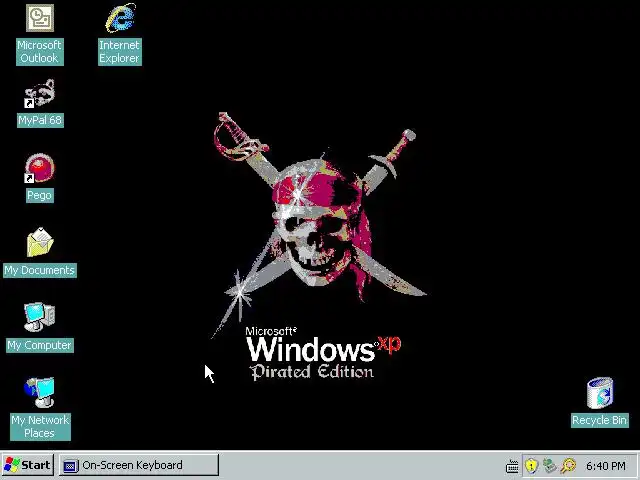The height and width of the screenshot is (480, 640).
Task: Select the "My Documents" label text
Action: (x=40, y=270)
